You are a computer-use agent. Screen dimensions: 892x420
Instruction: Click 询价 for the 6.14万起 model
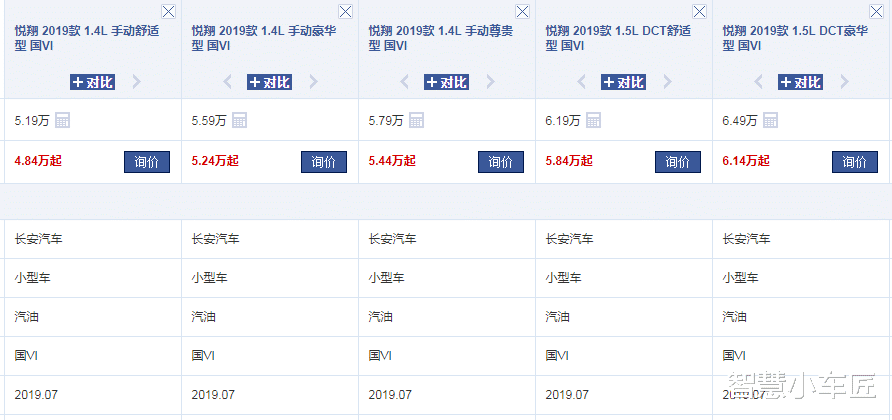[x=854, y=162]
